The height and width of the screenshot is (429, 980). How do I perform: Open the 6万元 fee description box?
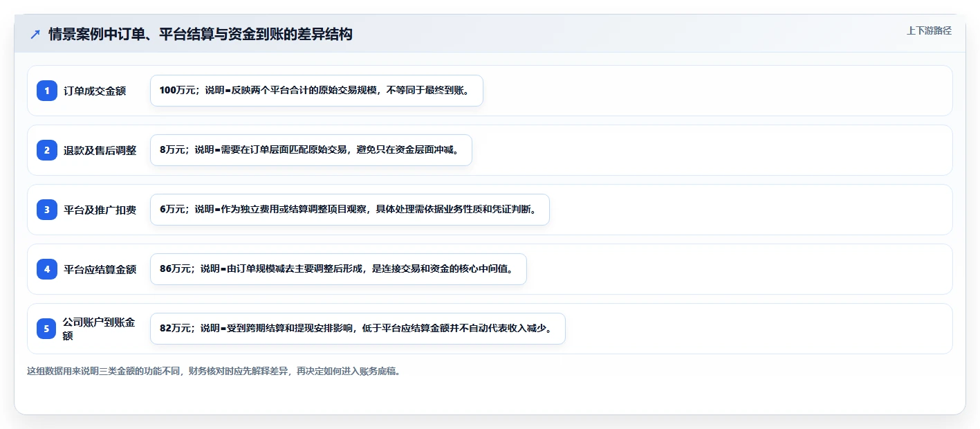(x=350, y=210)
